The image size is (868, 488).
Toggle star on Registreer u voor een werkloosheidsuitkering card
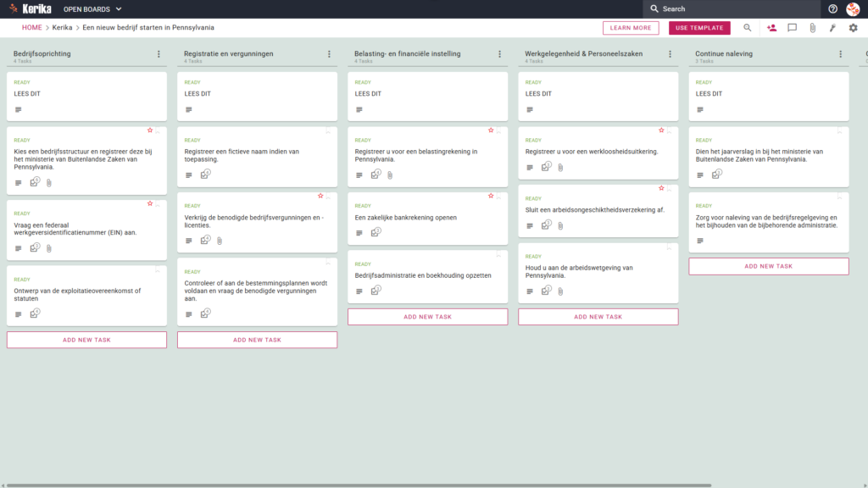(661, 130)
